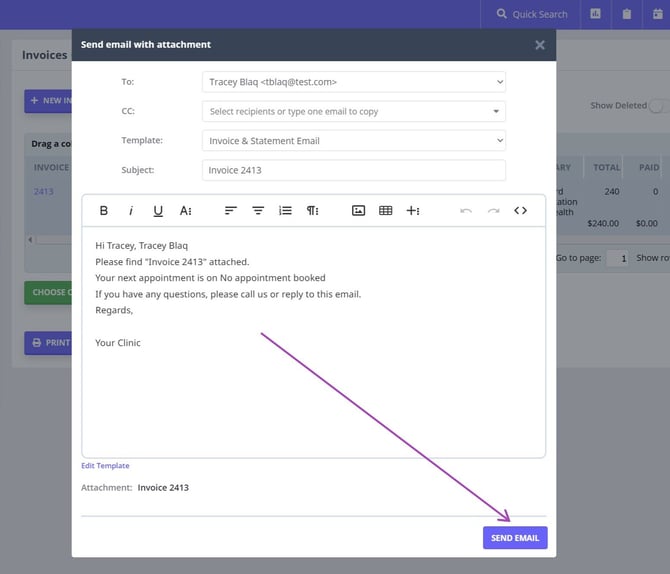The height and width of the screenshot is (574, 670).
Task: Open the reports chart icon in top bar
Action: [x=596, y=14]
